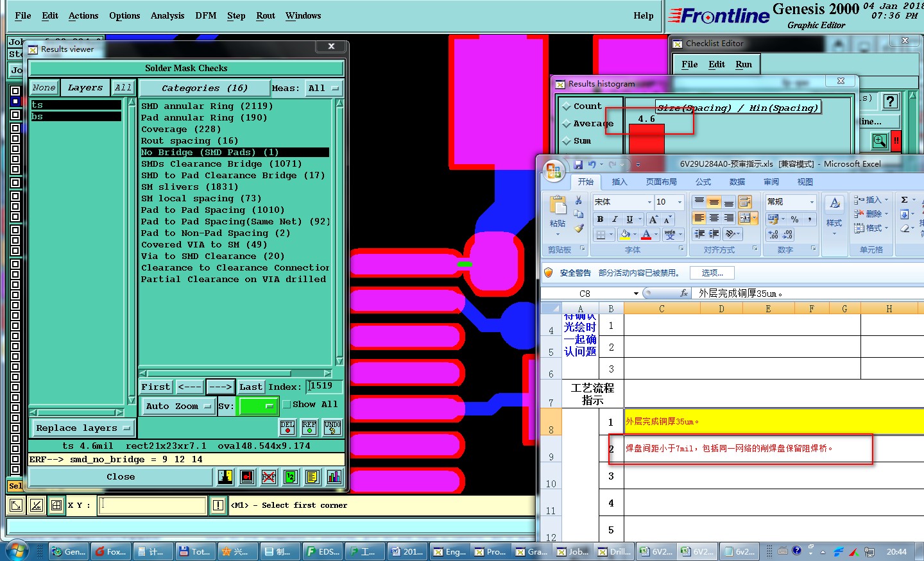The height and width of the screenshot is (561, 924).
Task: Toggle the None layers filter button
Action: pyautogui.click(x=44, y=88)
